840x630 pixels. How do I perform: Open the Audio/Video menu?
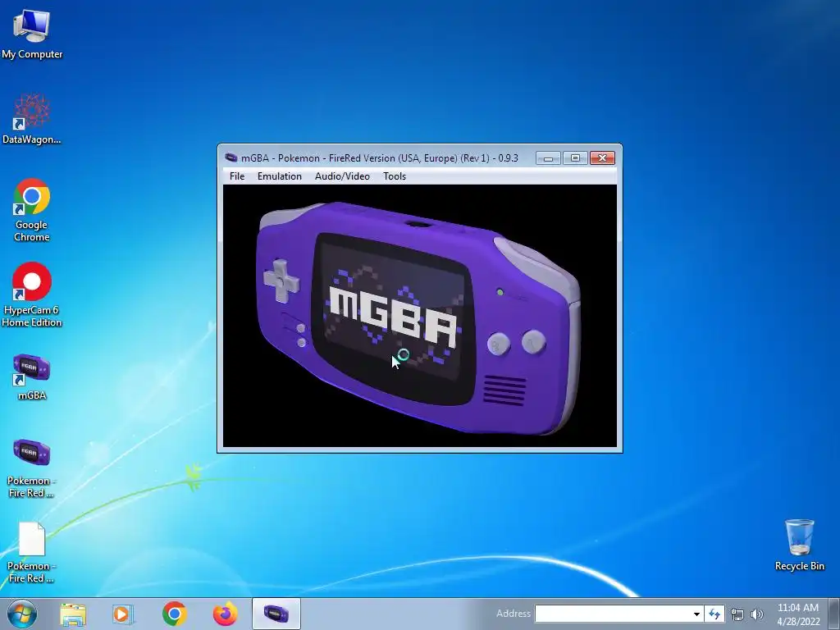(342, 176)
